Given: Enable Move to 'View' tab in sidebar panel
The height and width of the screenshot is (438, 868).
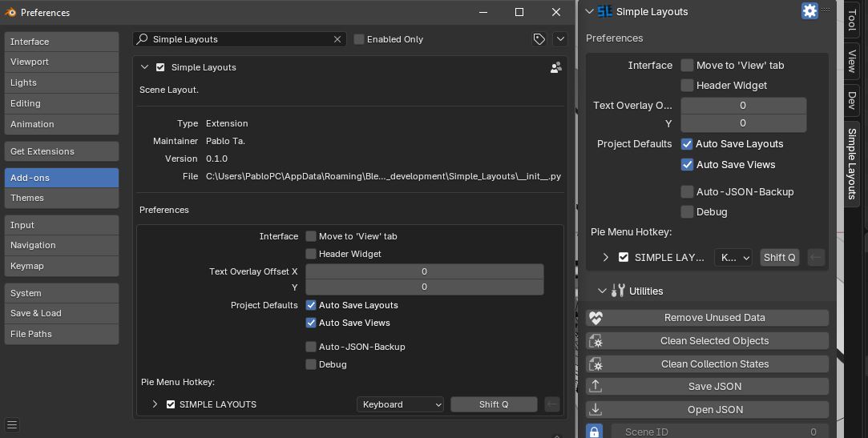Looking at the screenshot, I should tap(687, 65).
